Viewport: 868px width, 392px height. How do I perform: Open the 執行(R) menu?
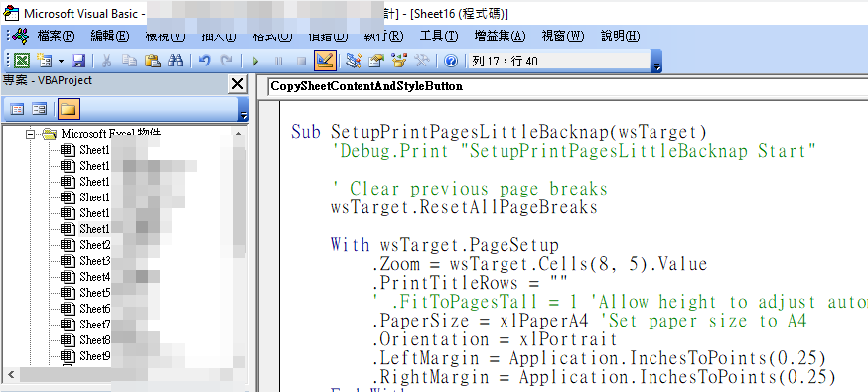click(383, 36)
